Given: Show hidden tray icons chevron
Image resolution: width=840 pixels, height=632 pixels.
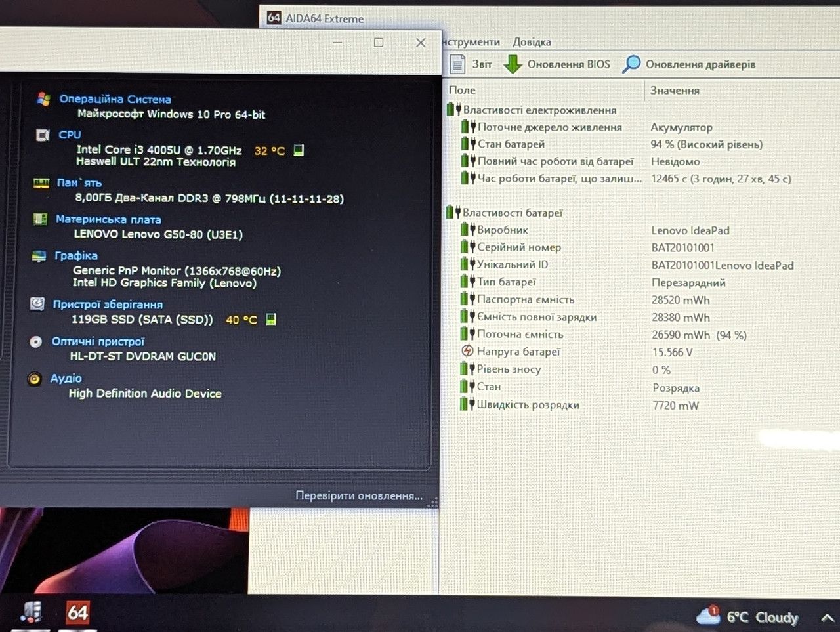Looking at the screenshot, I should click(828, 618).
